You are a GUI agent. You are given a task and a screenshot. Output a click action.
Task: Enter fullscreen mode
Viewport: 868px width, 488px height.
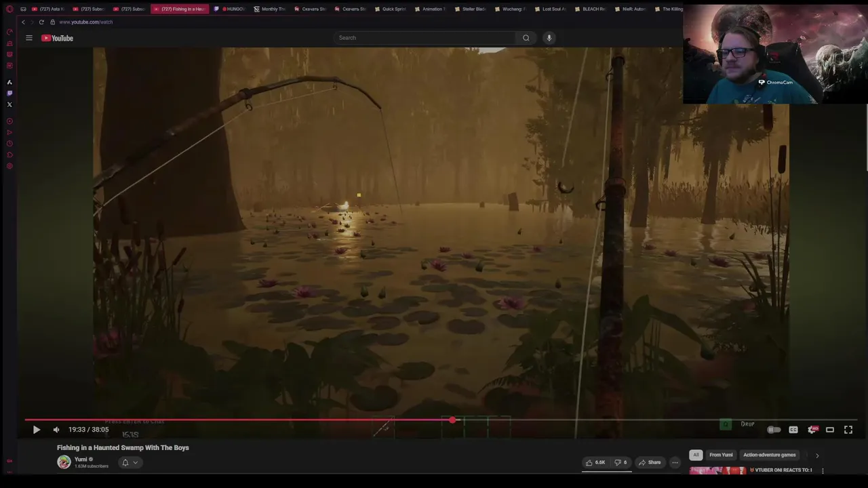click(x=848, y=430)
